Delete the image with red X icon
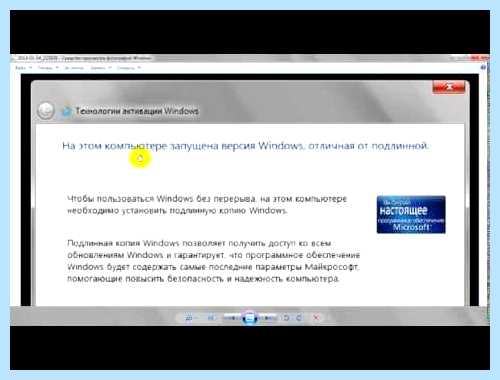The width and height of the screenshot is (500, 380). tap(316, 318)
